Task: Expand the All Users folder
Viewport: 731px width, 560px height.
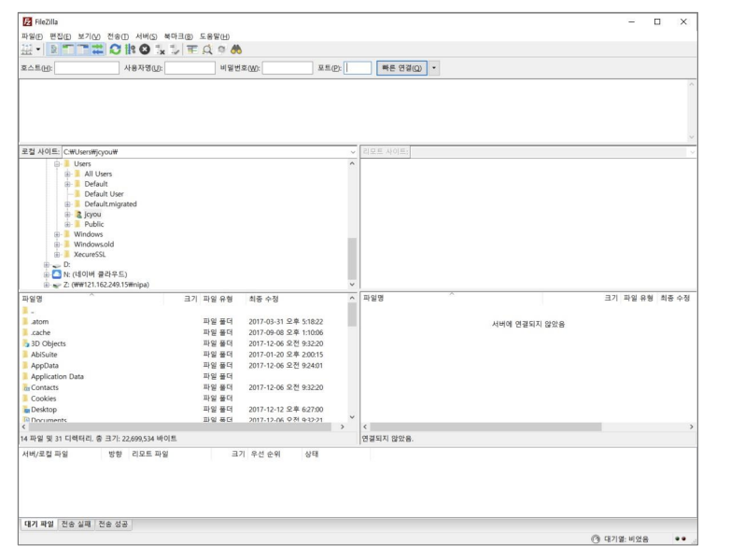Action: tap(67, 175)
